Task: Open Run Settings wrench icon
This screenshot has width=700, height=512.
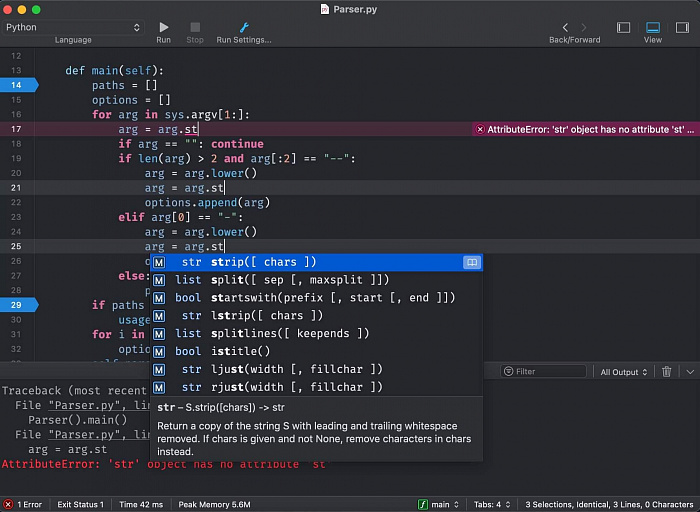Action: click(243, 27)
